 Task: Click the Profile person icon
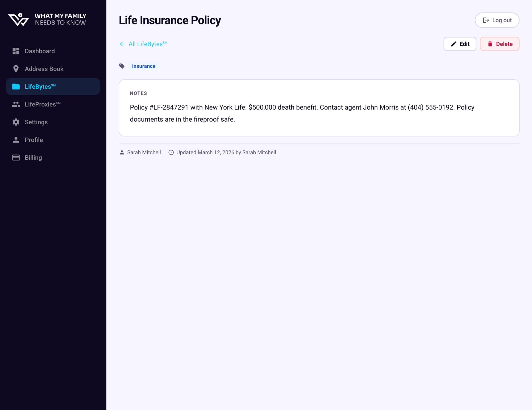click(16, 140)
